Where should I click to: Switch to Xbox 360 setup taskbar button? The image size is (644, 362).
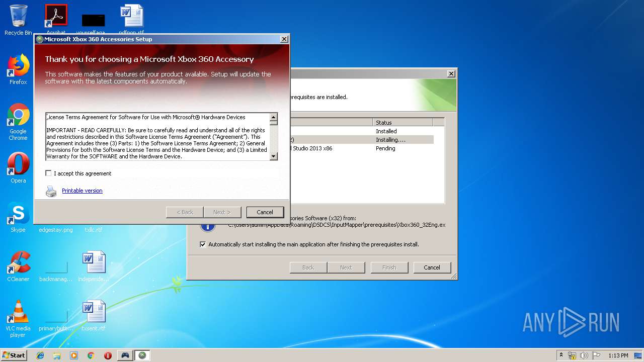click(x=142, y=355)
